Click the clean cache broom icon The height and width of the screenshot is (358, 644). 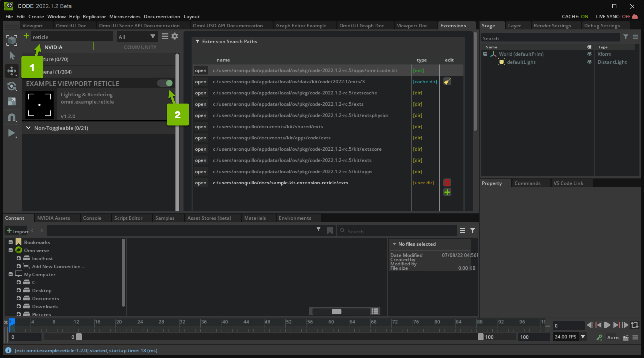[447, 81]
